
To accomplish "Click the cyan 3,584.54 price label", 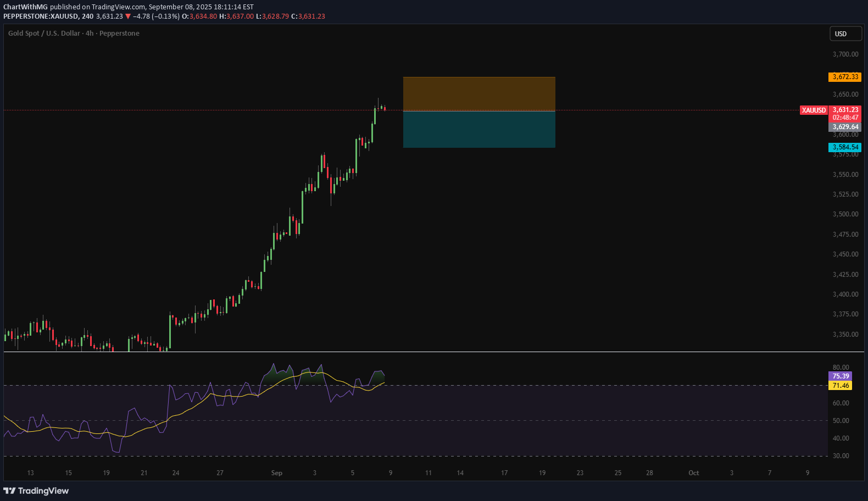I will coord(845,147).
